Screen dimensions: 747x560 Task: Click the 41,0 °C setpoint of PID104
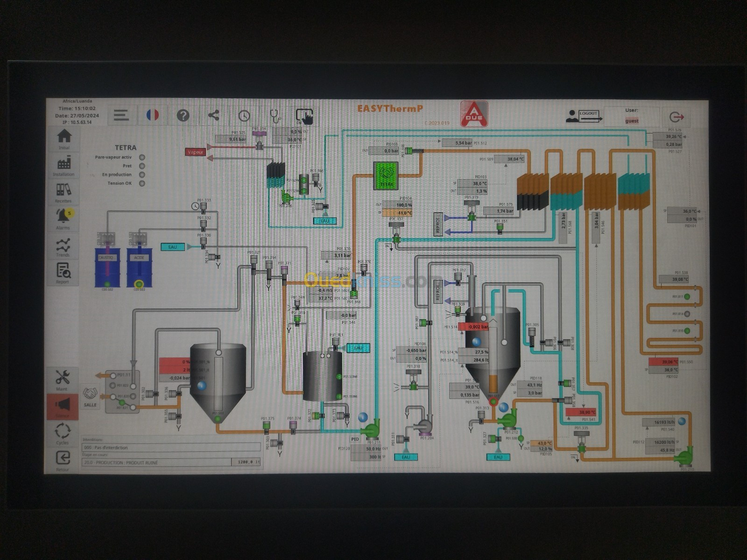click(x=397, y=213)
